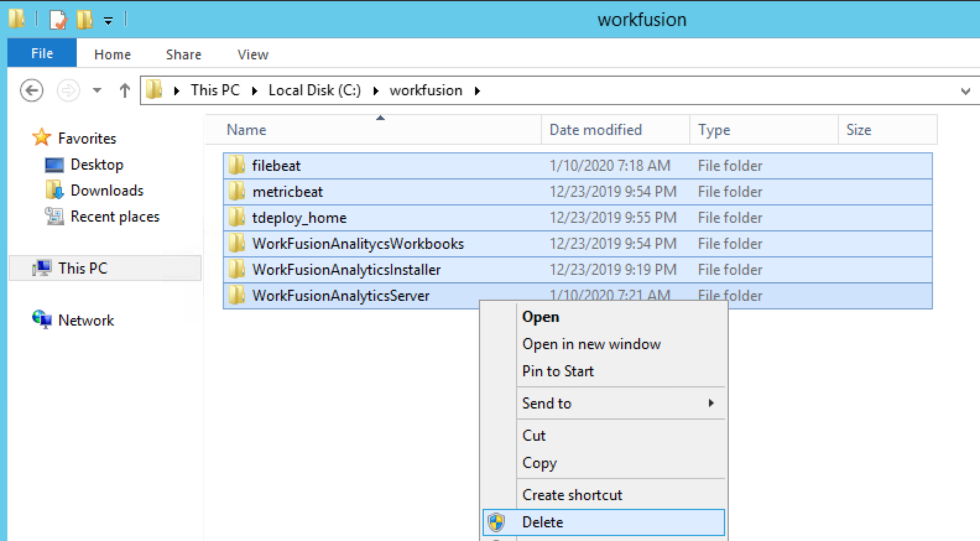Open Recent places from Favorites
The image size is (980, 541).
click(x=115, y=217)
